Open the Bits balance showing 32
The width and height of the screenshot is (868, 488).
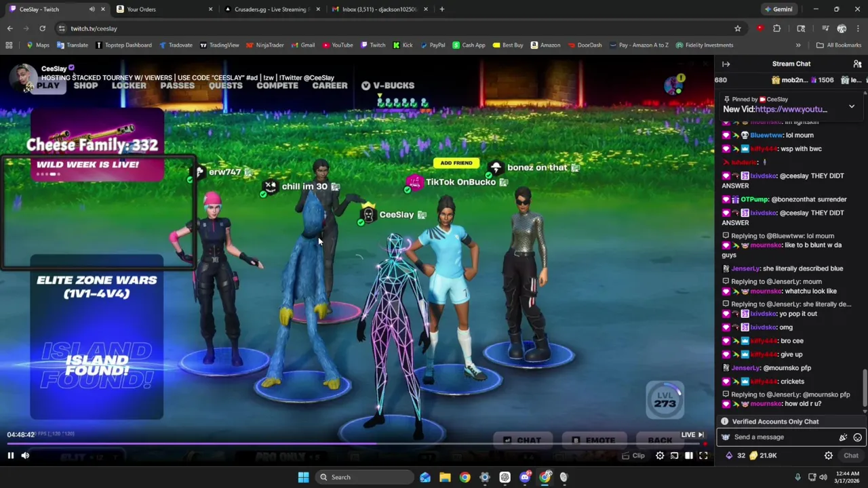(x=736, y=455)
